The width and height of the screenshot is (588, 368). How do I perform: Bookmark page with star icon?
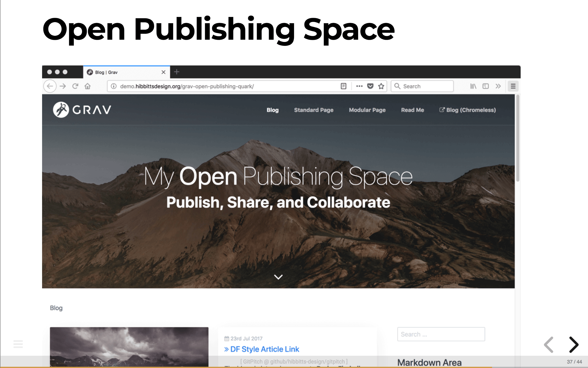(x=381, y=86)
